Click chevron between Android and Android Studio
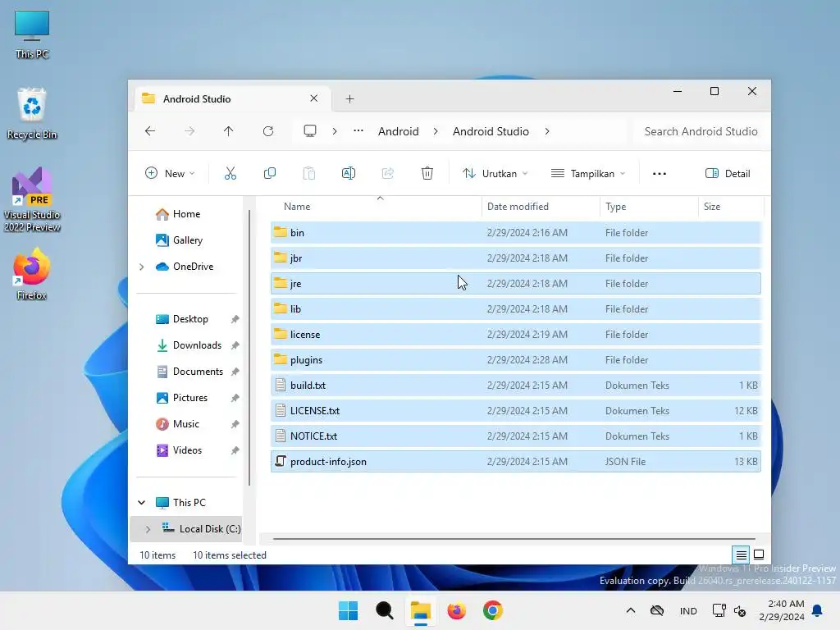 [436, 131]
